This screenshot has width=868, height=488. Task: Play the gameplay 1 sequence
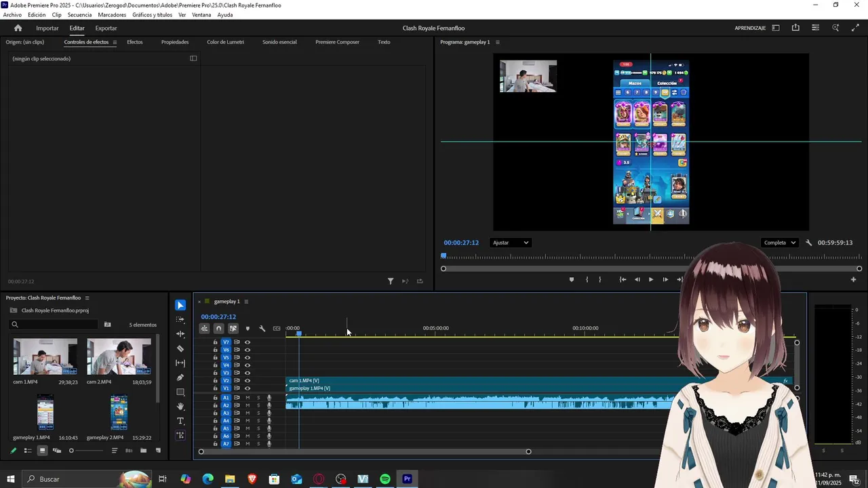click(651, 279)
